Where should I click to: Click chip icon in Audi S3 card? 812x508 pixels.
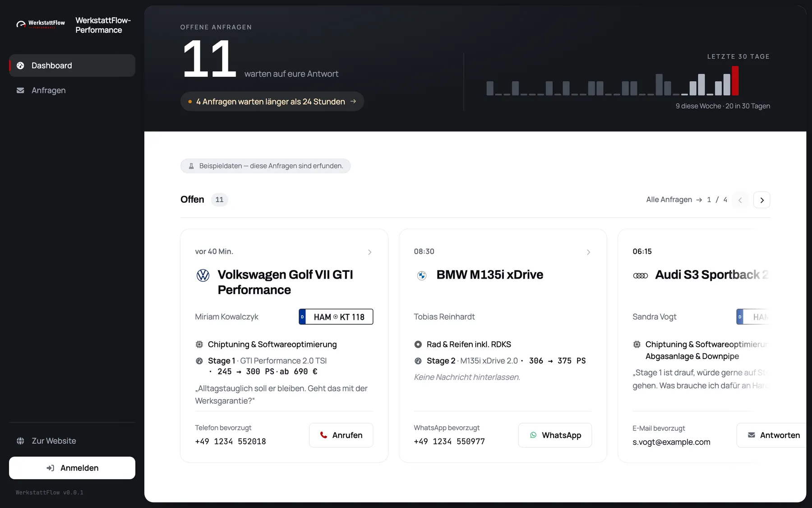point(637,345)
